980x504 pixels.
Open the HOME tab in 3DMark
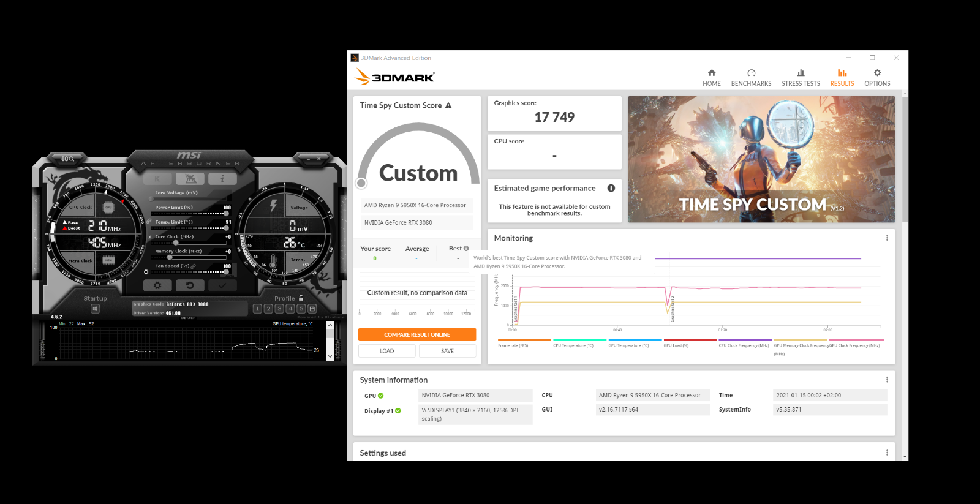tap(712, 77)
